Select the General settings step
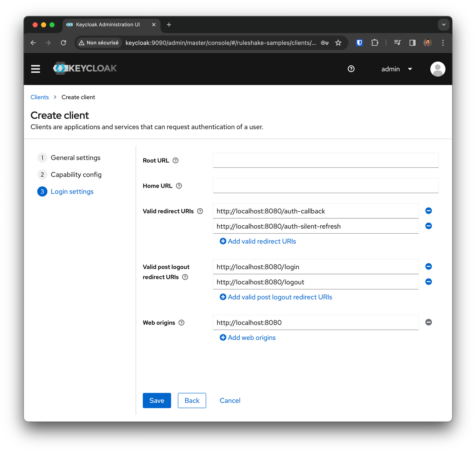The width and height of the screenshot is (476, 453). [x=75, y=158]
